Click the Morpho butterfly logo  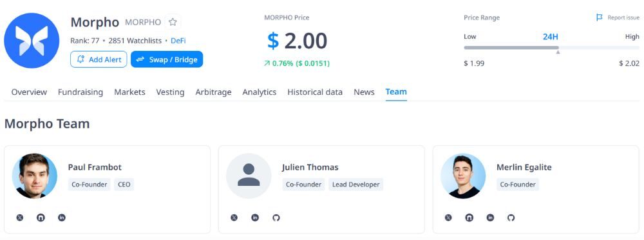click(32, 41)
